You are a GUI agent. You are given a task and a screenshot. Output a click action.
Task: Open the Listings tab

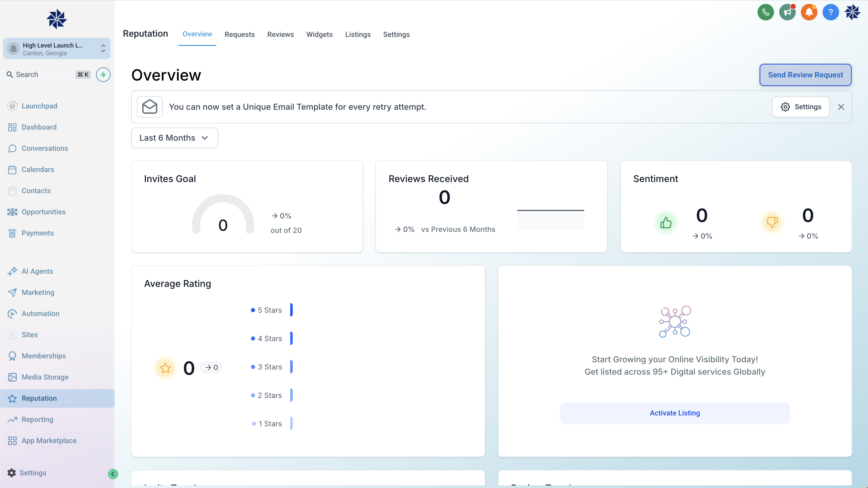click(358, 34)
